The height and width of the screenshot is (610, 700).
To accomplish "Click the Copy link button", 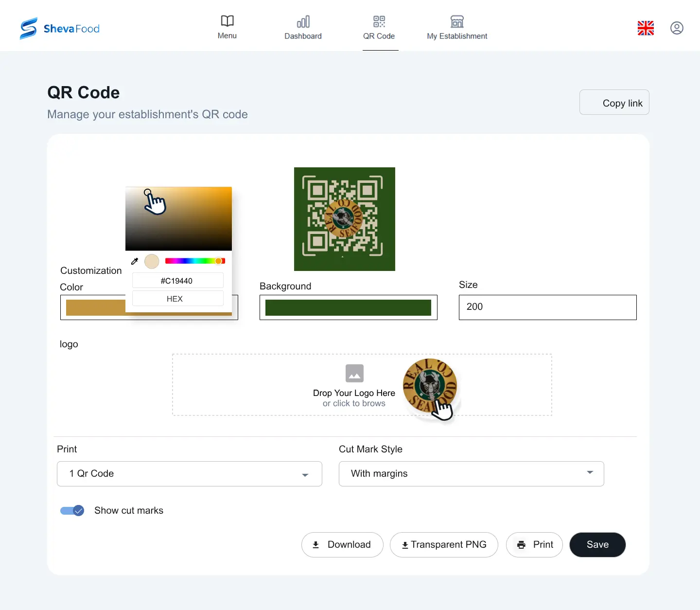I will pyautogui.click(x=614, y=102).
